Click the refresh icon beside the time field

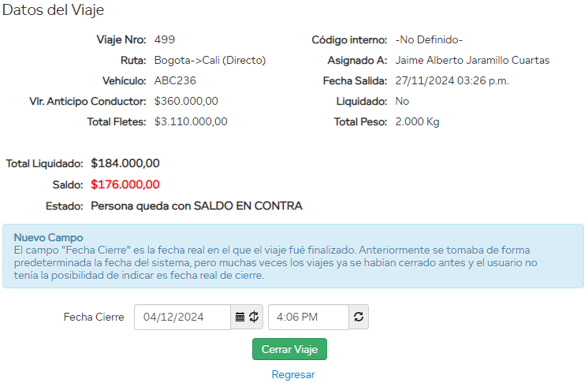[359, 317]
